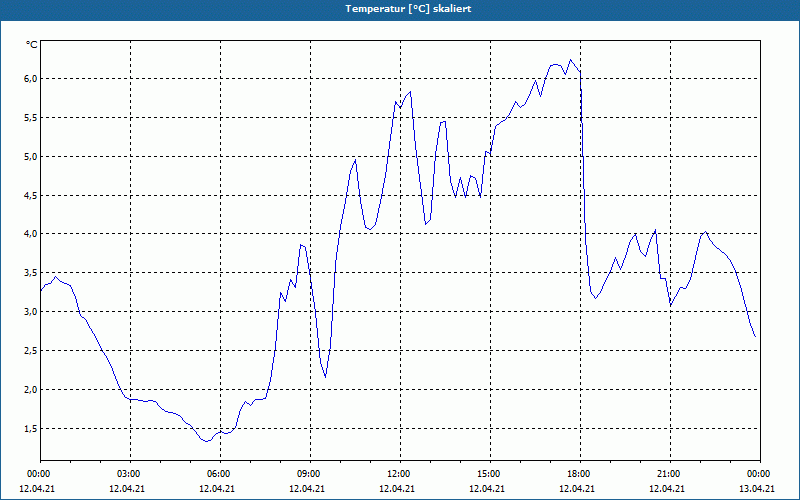Click the '15:00' time label

coord(487,474)
